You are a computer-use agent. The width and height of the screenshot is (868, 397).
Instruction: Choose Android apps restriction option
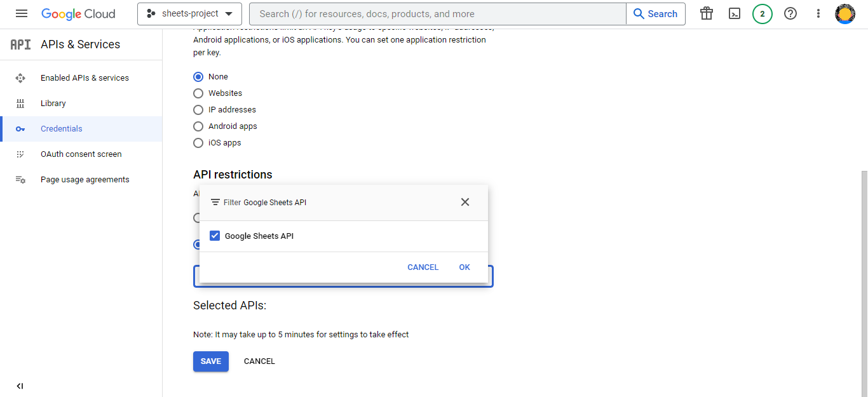(198, 126)
